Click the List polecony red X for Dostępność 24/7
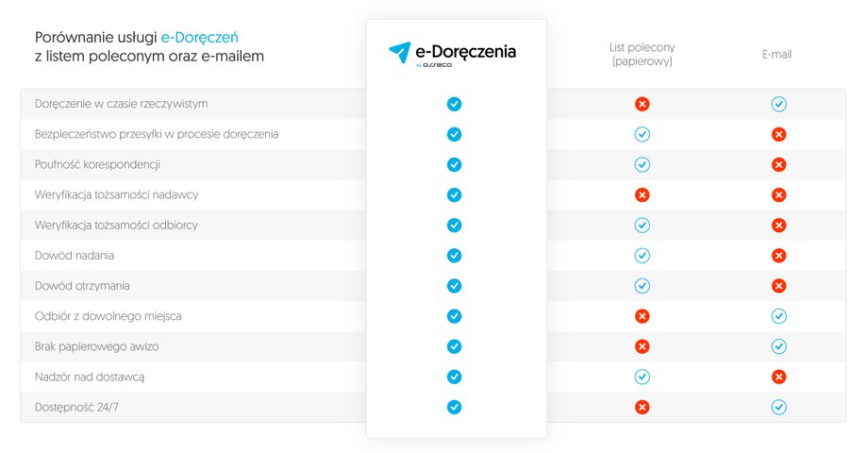This screenshot has width=868, height=453. [643, 407]
